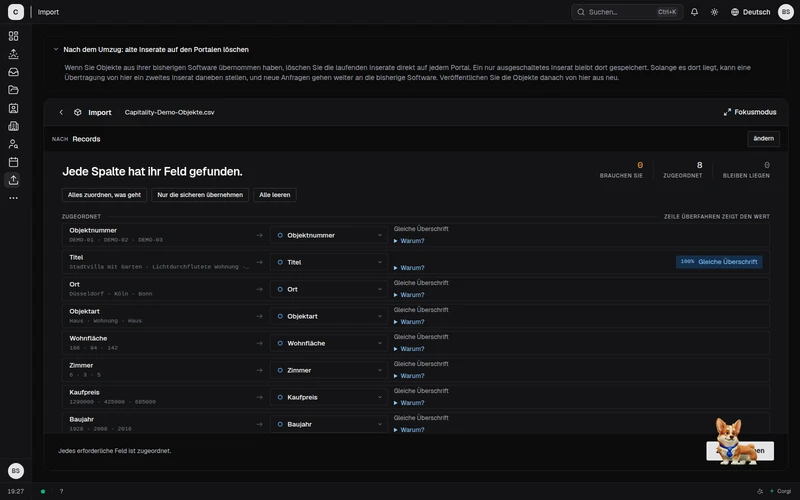Expand 'Warum?' for the Objektnummer row
This screenshot has height=500, width=800.
tap(409, 241)
